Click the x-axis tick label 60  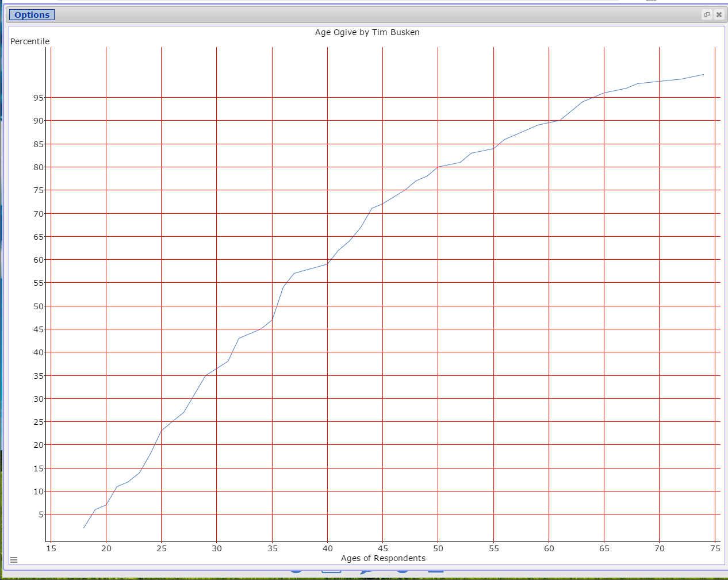tap(549, 548)
